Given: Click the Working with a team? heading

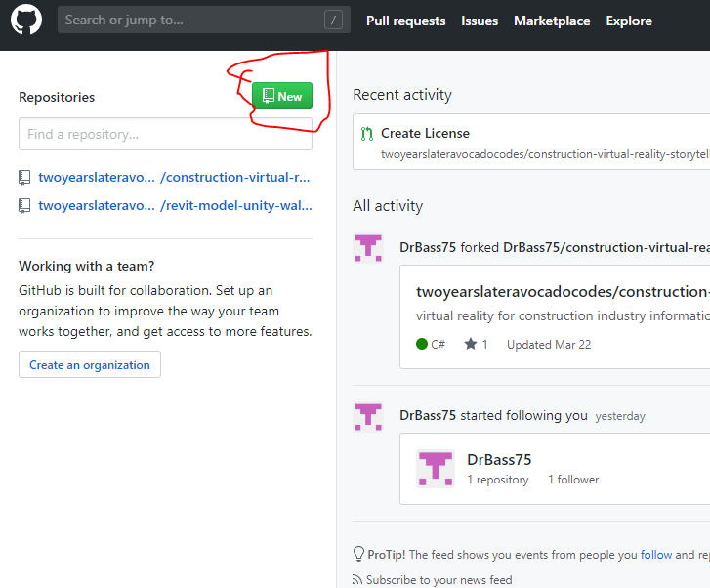Looking at the screenshot, I should [87, 266].
